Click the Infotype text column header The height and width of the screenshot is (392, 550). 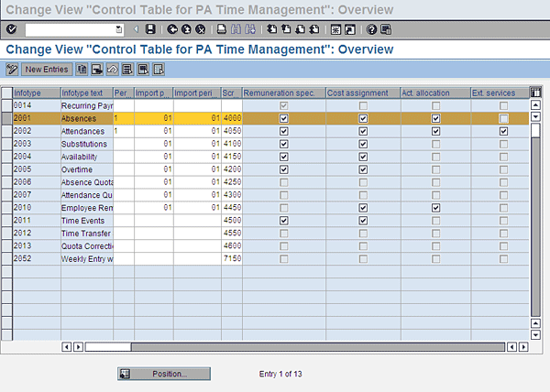pos(85,93)
